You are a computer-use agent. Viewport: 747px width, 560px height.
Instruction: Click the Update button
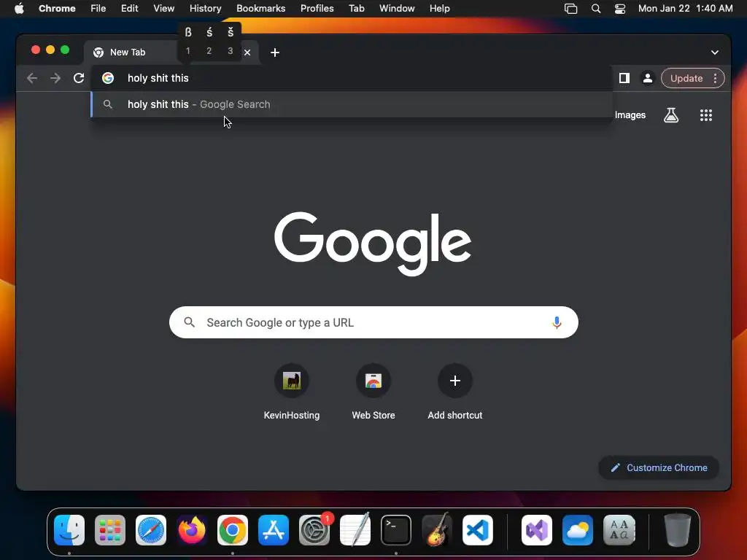tap(686, 78)
